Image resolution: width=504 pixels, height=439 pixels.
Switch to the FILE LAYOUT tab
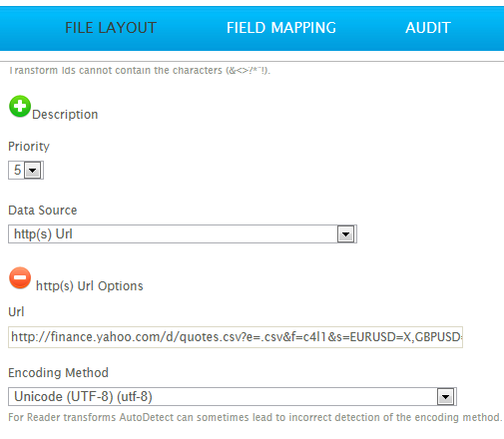[x=111, y=28]
